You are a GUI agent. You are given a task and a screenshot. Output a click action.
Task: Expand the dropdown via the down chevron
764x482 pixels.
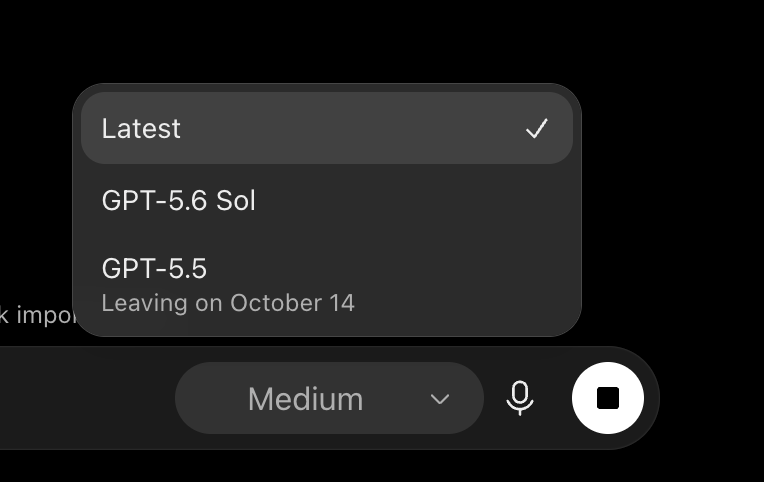(440, 400)
